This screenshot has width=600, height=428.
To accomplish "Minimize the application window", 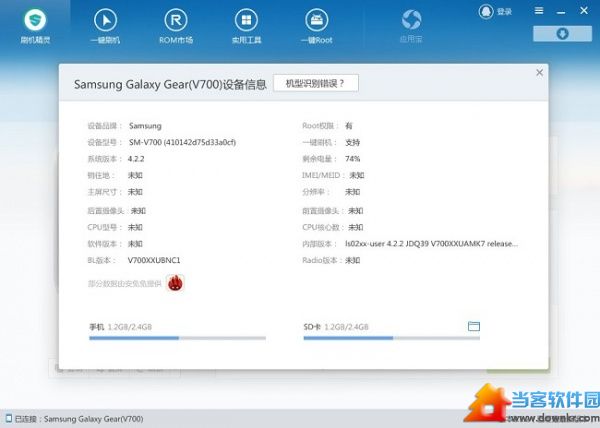I will [x=561, y=11].
